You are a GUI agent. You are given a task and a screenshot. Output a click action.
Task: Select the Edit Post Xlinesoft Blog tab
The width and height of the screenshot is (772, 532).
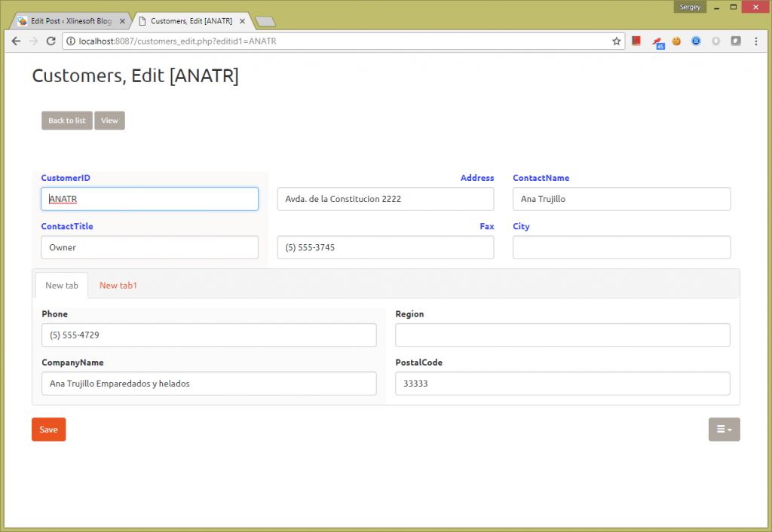click(x=72, y=20)
